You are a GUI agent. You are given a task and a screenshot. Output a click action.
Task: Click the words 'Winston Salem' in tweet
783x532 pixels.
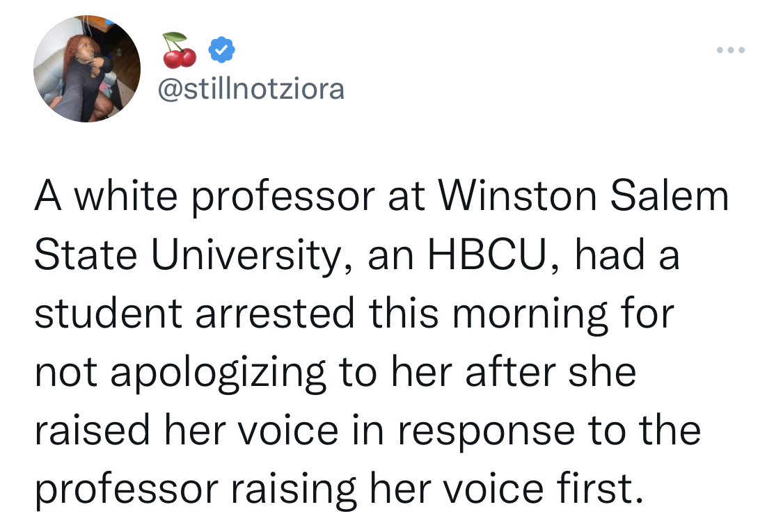[x=584, y=195]
